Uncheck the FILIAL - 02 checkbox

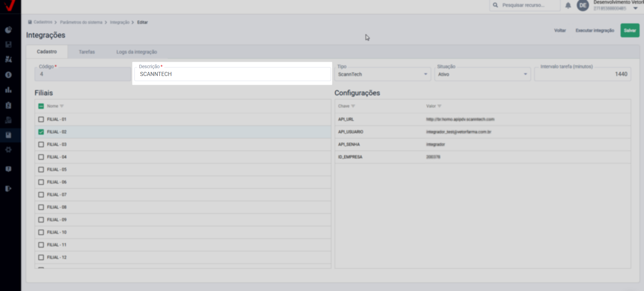pos(41,132)
